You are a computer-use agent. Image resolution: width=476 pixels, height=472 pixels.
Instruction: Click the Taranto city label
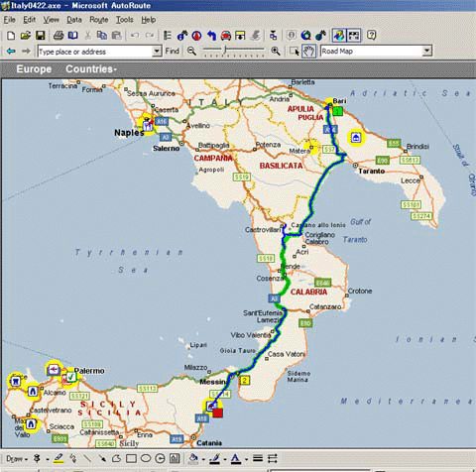[372, 172]
